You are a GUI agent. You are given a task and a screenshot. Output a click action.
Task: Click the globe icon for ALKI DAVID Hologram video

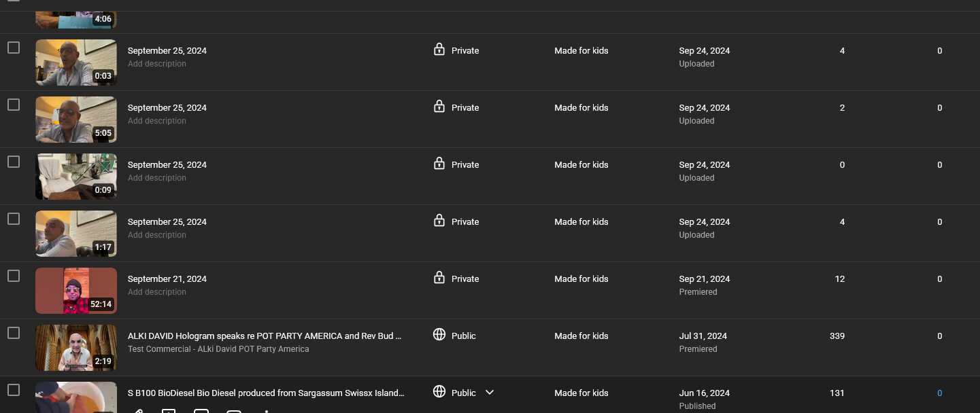(439, 335)
